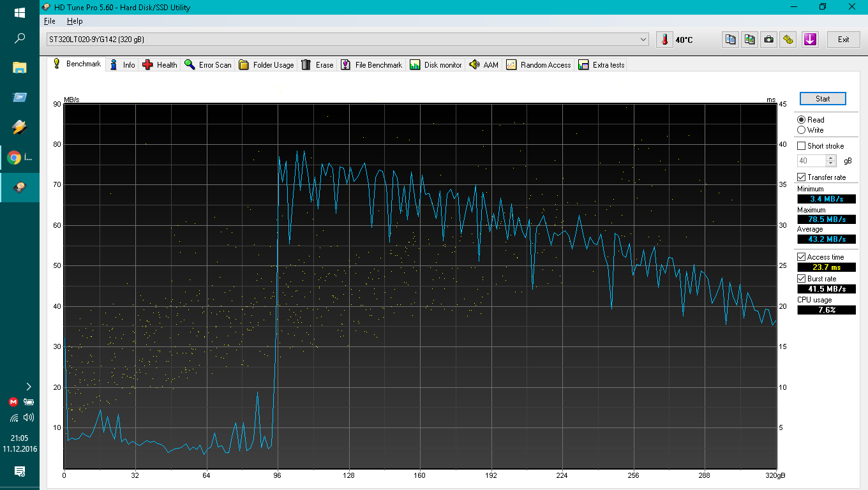Click the thermometer temperature icon
This screenshot has width=868, height=490.
[664, 40]
